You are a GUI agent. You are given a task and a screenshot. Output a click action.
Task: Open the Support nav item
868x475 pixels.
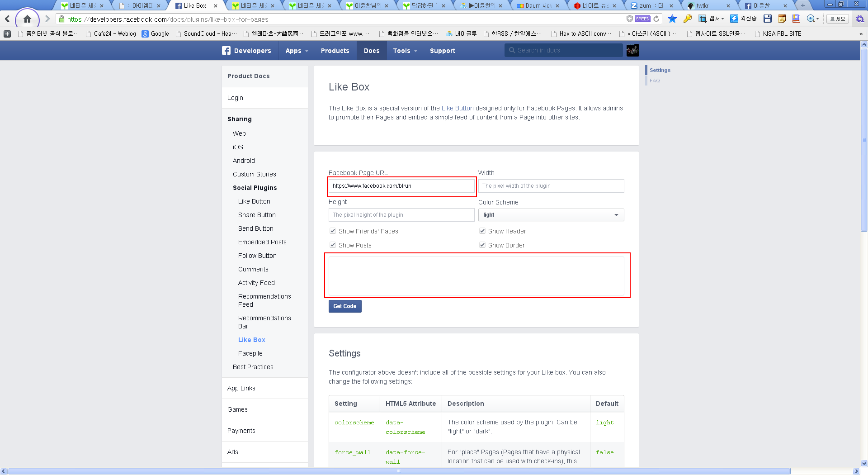click(x=443, y=51)
